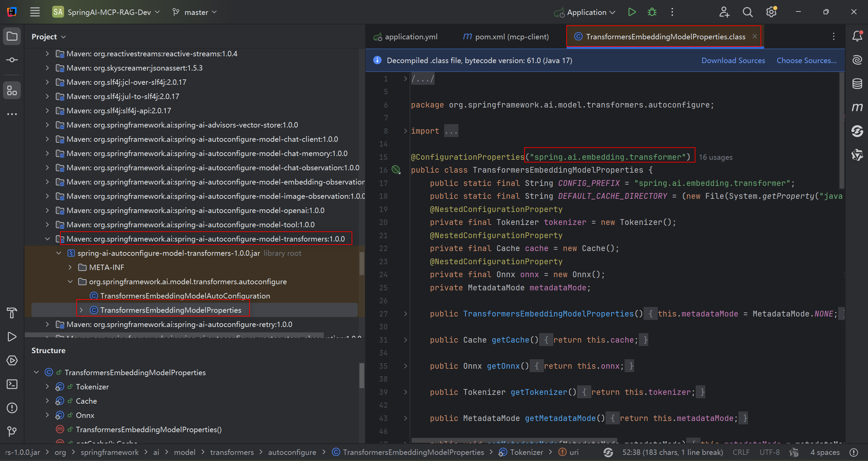The width and height of the screenshot is (868, 461).
Task: Open the Terminal tool window
Action: tap(12, 384)
